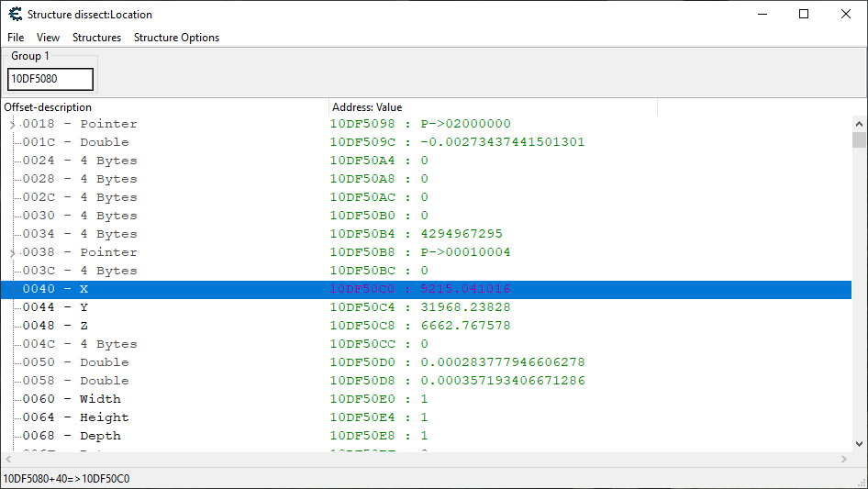Expand the 0018 Pointer tree node
Screen dimensions: 868x489
tap(12, 124)
